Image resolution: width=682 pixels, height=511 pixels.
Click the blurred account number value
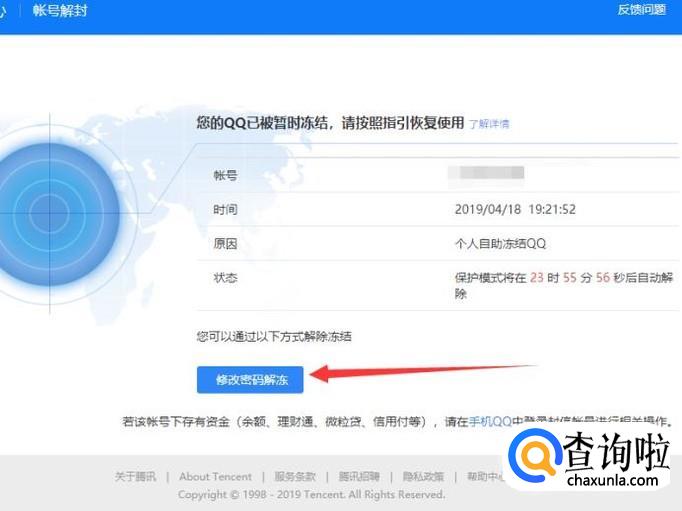[486, 174]
